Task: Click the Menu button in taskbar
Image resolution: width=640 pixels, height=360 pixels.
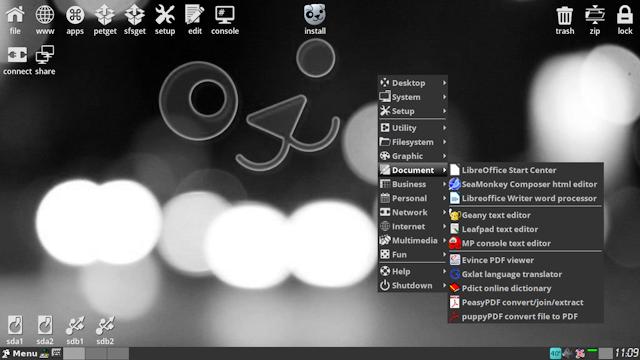Action: (20, 353)
